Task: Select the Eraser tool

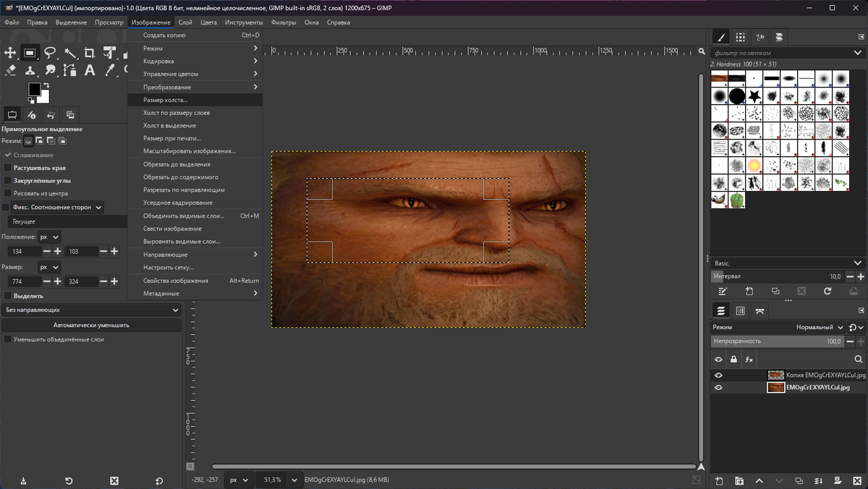Action: coord(10,70)
